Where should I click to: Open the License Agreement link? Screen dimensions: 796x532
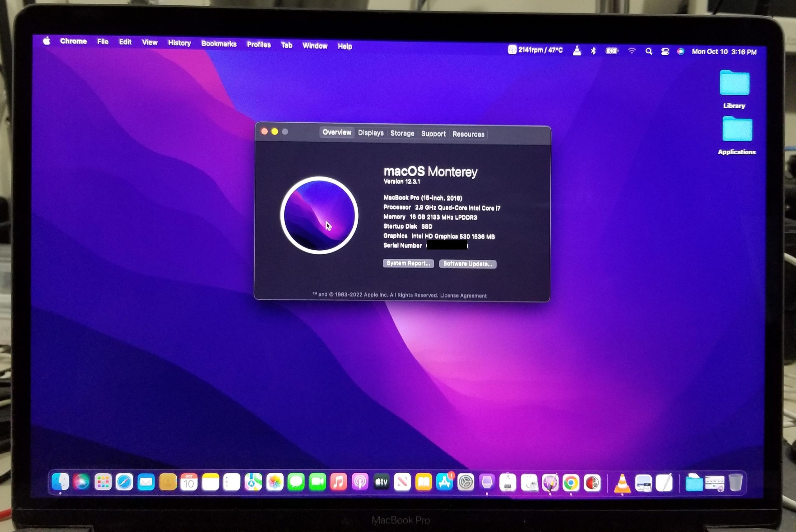coord(463,296)
